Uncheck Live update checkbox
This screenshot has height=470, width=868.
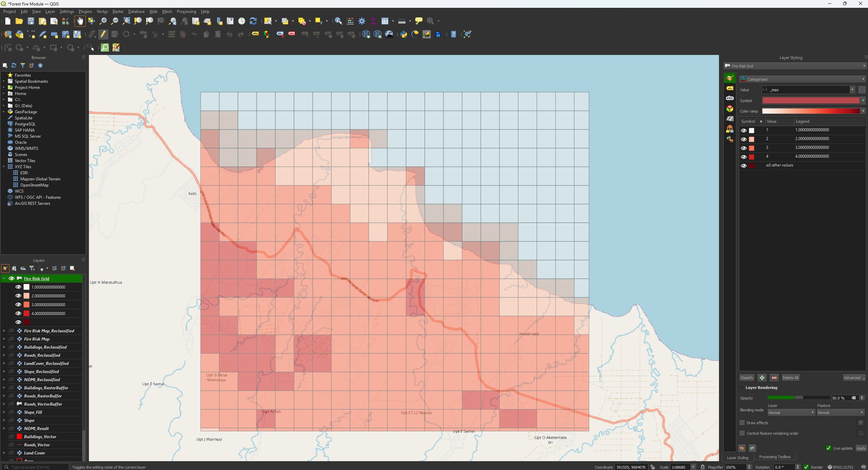click(828, 448)
